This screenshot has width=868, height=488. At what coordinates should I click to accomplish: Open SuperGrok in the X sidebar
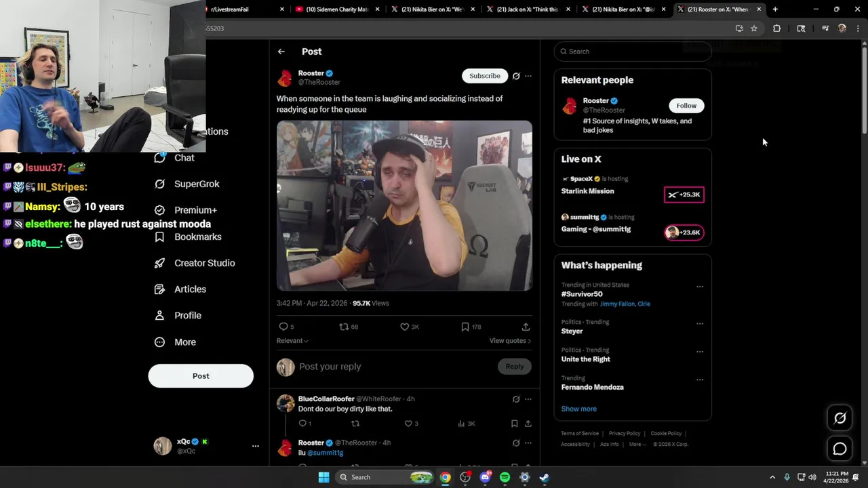click(187, 184)
